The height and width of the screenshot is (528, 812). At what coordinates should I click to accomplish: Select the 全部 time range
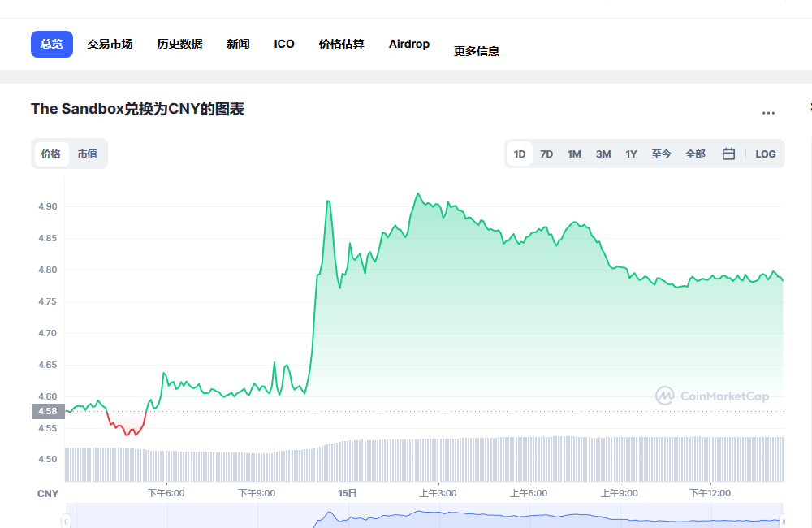pos(696,154)
